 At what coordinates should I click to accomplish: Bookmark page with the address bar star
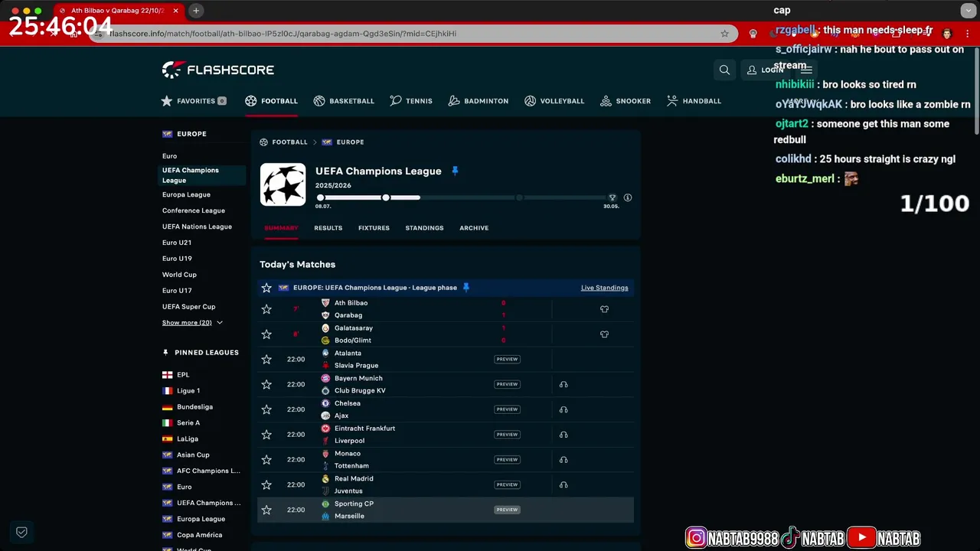(724, 34)
